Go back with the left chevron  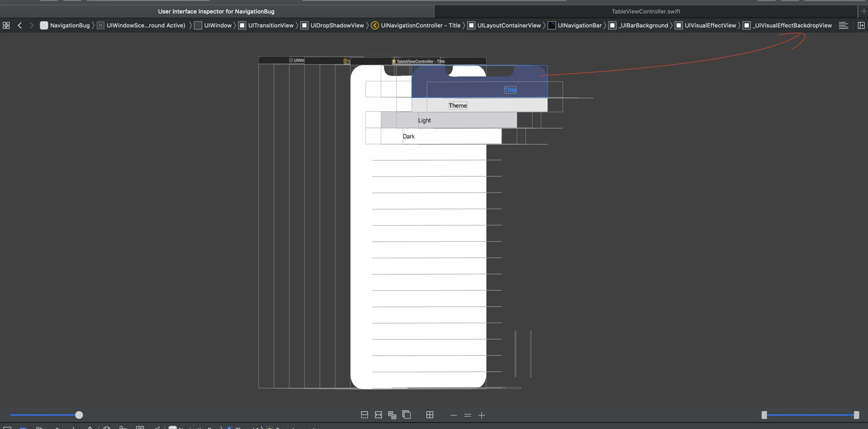click(x=19, y=25)
